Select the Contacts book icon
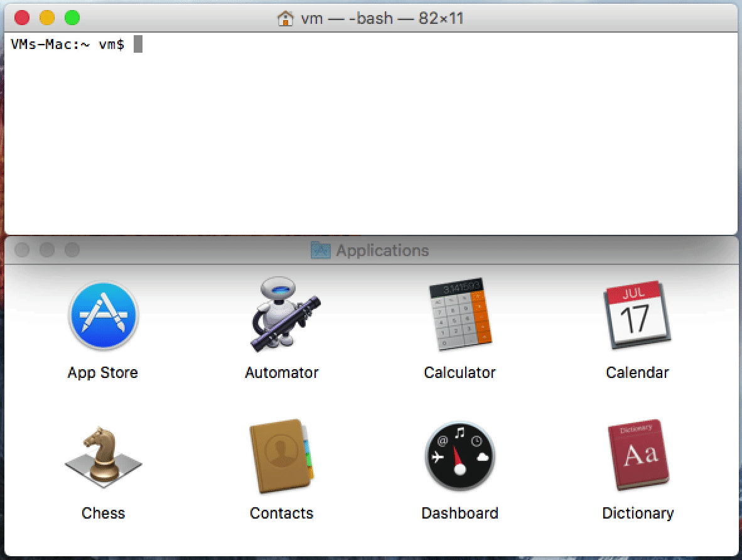The height and width of the screenshot is (560, 742). pos(282,455)
